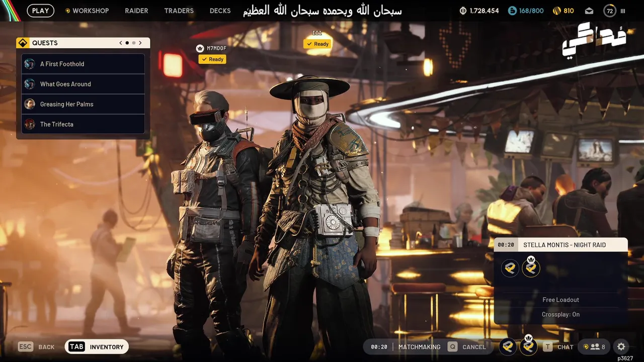
Task: Cancel matchmaking with the CANCEL button
Action: click(474, 347)
